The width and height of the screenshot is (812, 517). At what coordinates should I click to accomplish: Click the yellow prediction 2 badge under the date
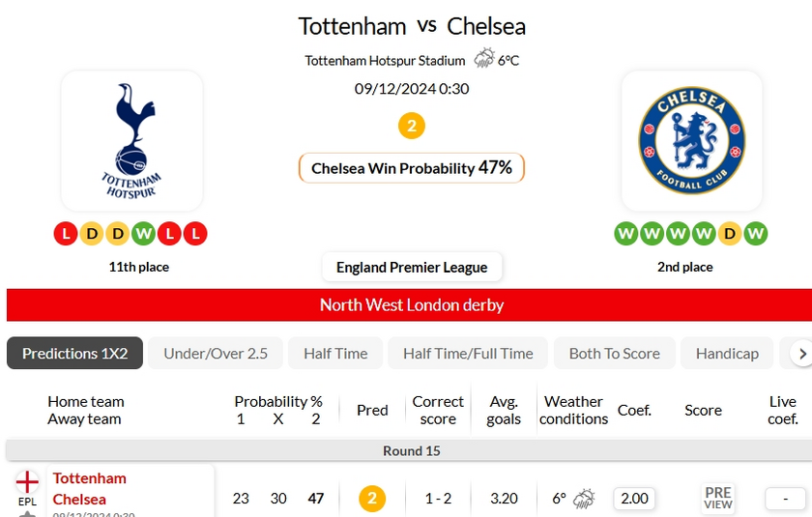tap(412, 126)
